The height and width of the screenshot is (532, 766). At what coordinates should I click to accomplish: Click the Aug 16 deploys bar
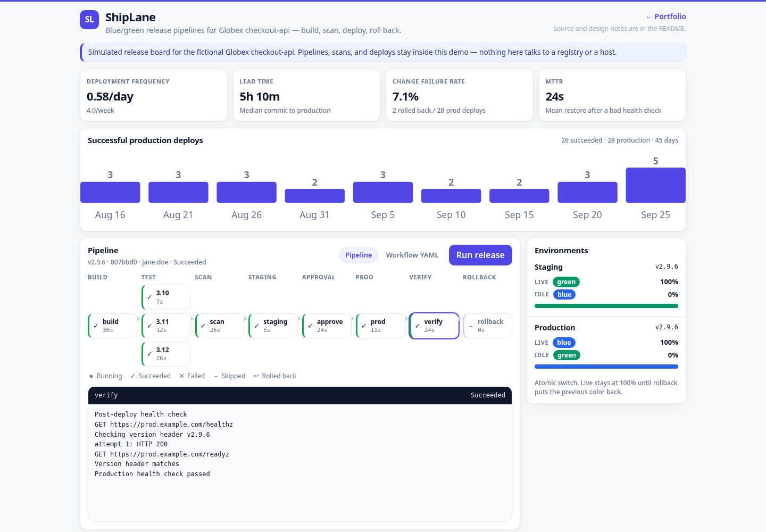[110, 192]
